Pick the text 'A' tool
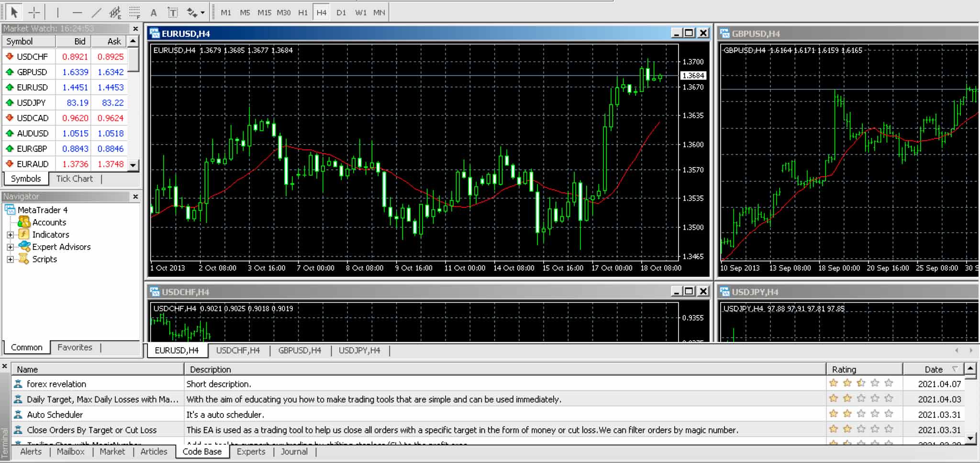The width and height of the screenshot is (980, 463). click(x=154, y=12)
